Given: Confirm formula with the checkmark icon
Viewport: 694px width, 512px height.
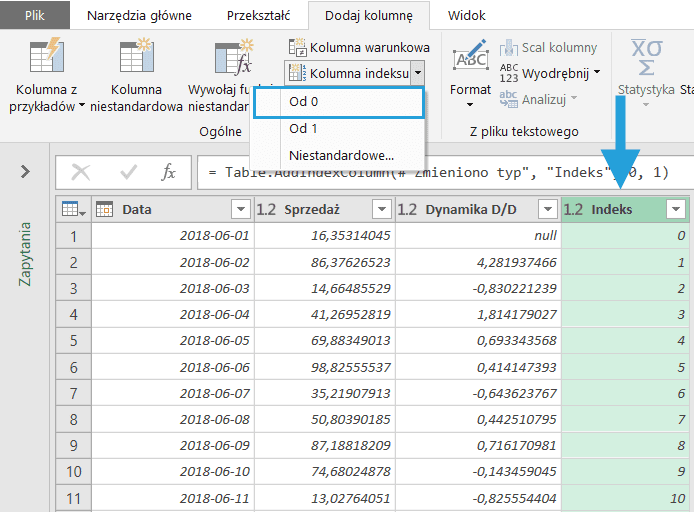Looking at the screenshot, I should (x=128, y=172).
